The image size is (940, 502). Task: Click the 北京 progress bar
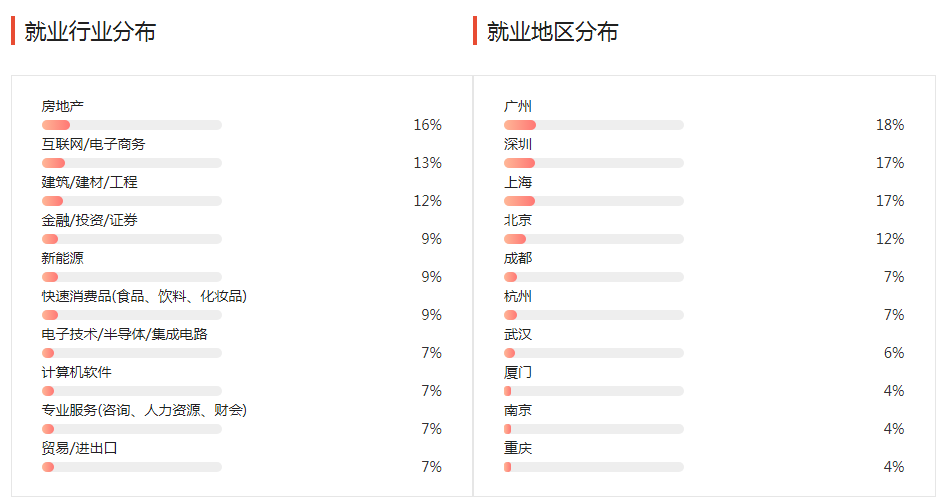pos(593,239)
